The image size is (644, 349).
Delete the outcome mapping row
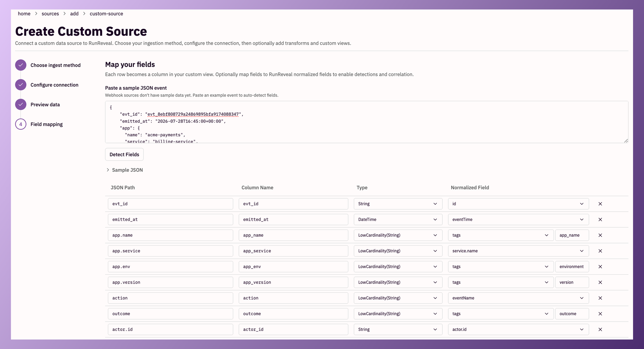coord(600,314)
